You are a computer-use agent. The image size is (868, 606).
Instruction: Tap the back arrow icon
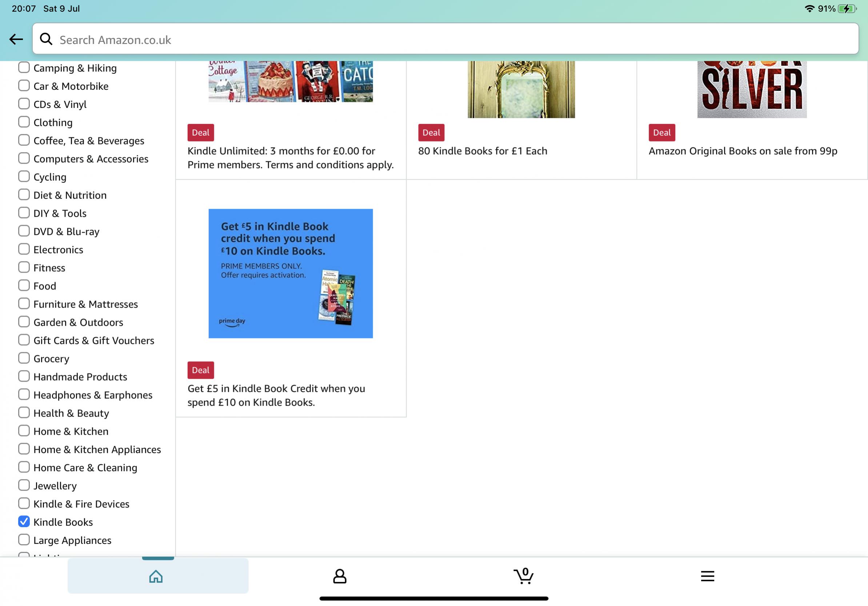[x=16, y=39]
